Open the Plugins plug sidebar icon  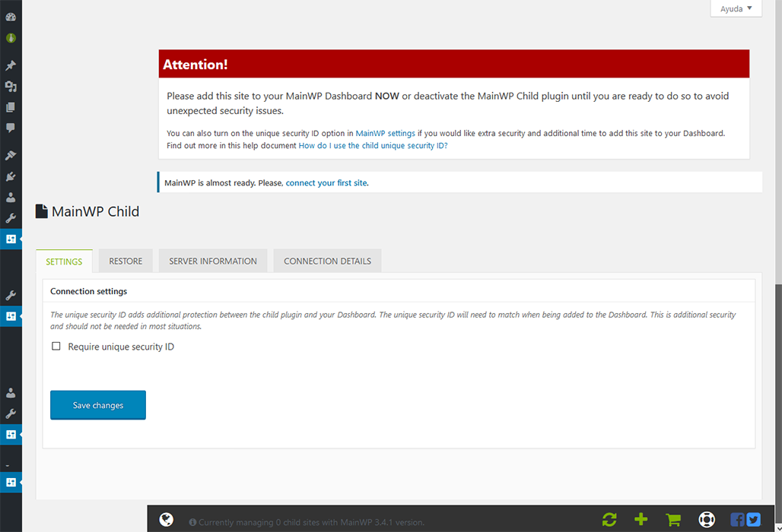click(11, 176)
